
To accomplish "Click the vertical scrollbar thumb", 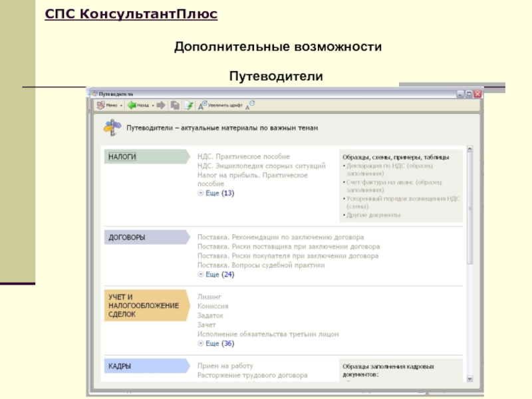I will pyautogui.click(x=470, y=208).
